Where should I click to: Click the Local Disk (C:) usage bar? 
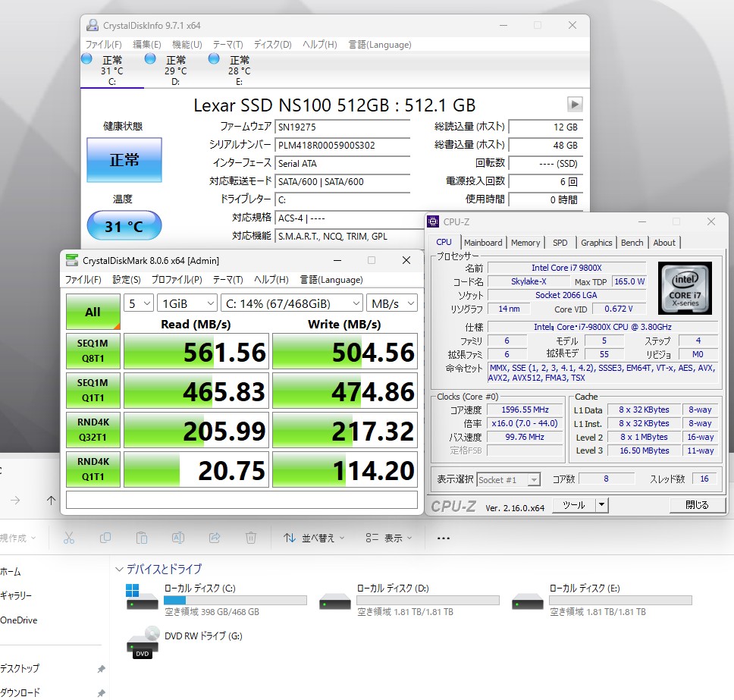click(236, 600)
